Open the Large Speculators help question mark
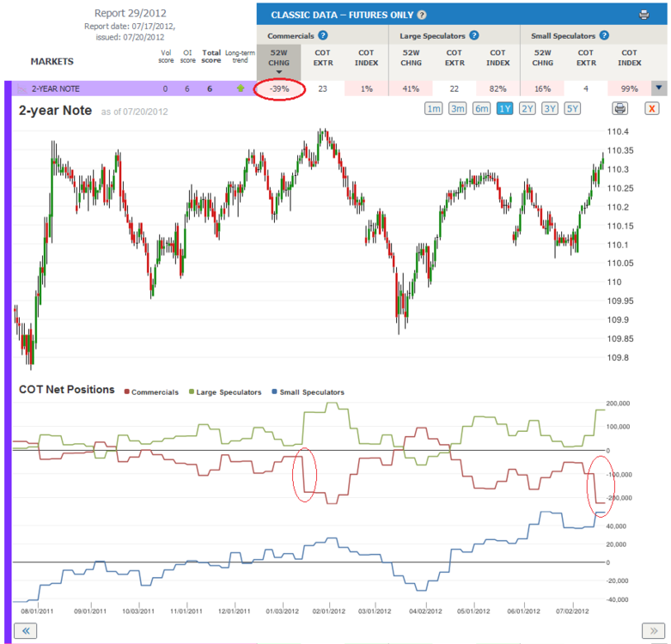Screen dimensions: 671x644 tap(473, 35)
